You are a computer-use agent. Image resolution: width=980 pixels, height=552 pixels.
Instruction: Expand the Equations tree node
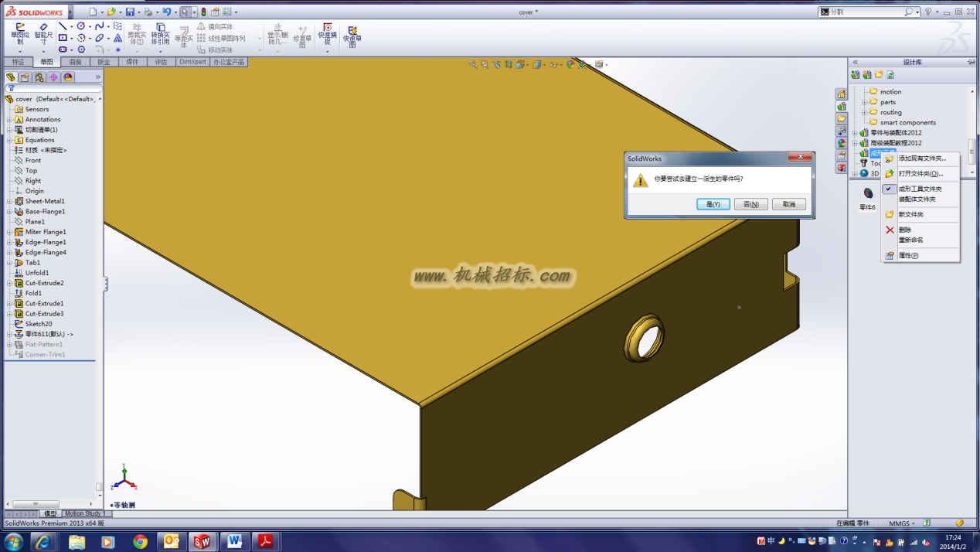coord(10,140)
